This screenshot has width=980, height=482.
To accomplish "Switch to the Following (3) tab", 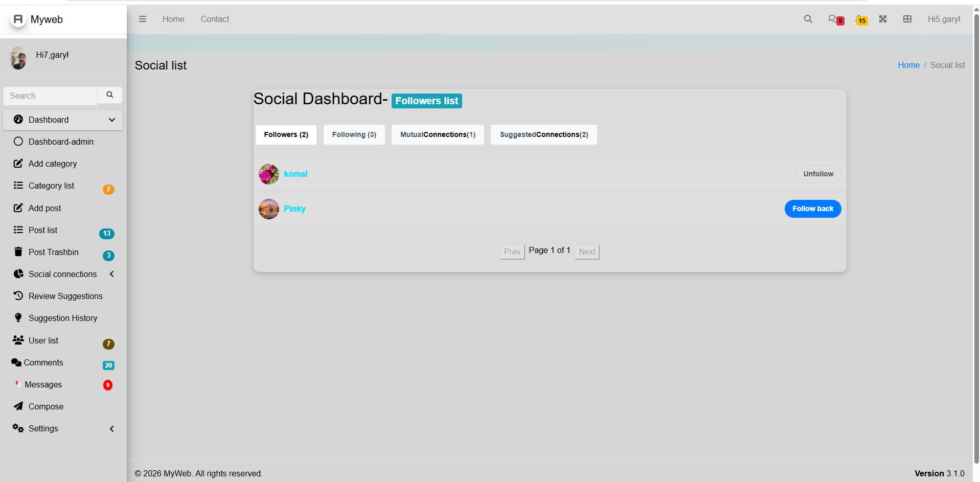I will [x=354, y=134].
